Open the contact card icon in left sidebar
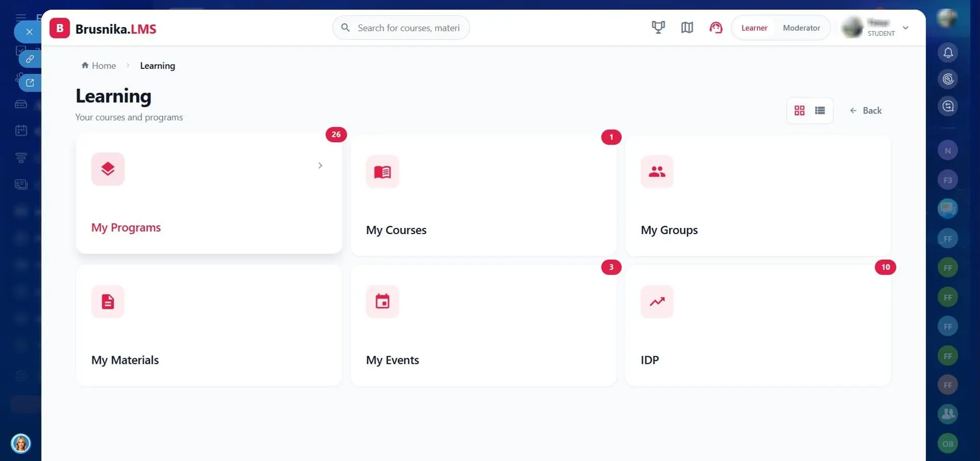 [21, 184]
